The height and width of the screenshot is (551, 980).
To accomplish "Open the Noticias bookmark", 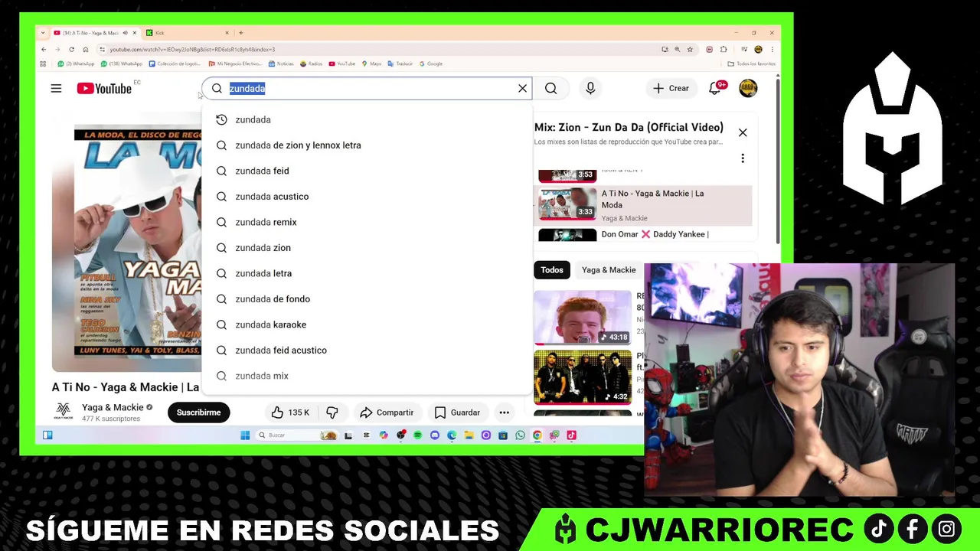I will point(280,64).
